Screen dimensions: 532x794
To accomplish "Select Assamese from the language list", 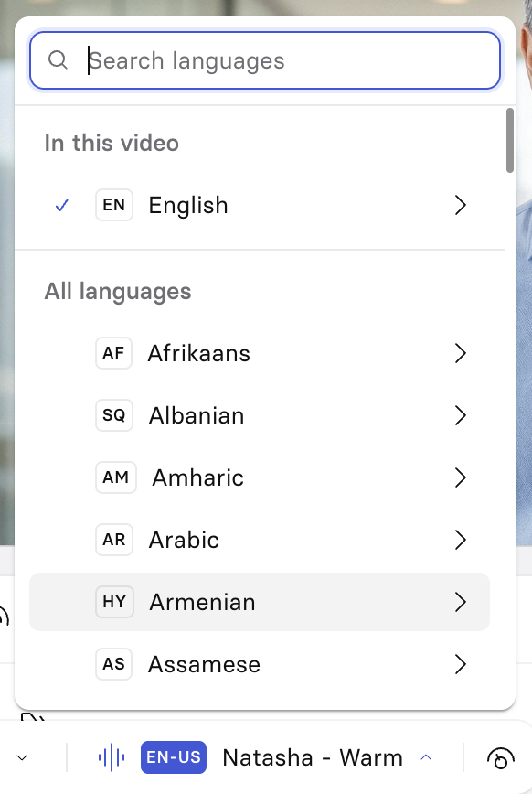I will click(x=260, y=664).
